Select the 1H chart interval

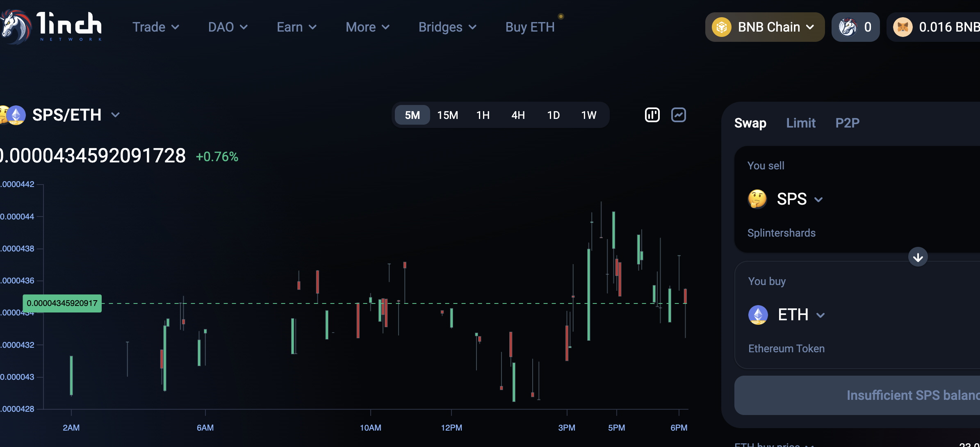click(483, 115)
